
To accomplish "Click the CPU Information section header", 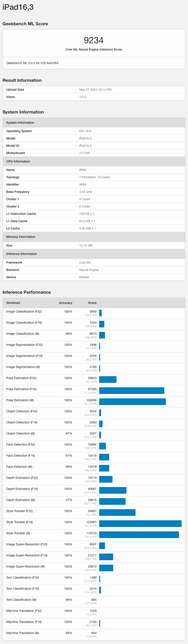I will point(94,162).
